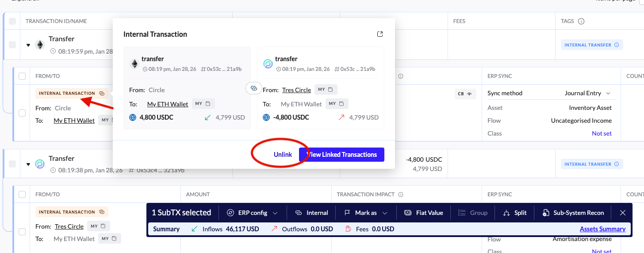Screen dimensions: 644x253
Task: Click the Unlink button in the popup
Action: [x=283, y=155]
